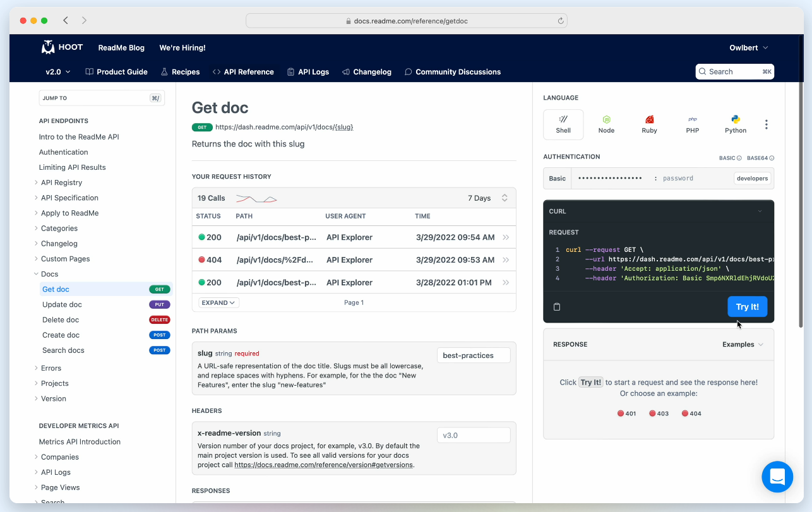Click the BASIC auth info icon
The height and width of the screenshot is (512, 812).
[x=739, y=158]
